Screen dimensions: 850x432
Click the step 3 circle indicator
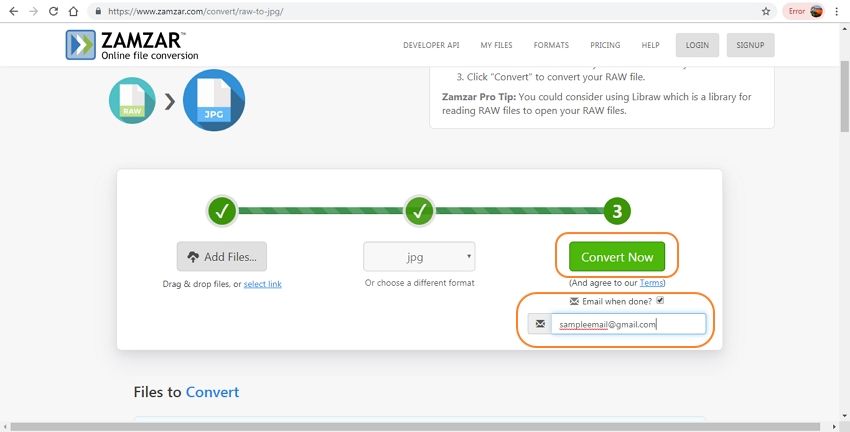click(617, 211)
